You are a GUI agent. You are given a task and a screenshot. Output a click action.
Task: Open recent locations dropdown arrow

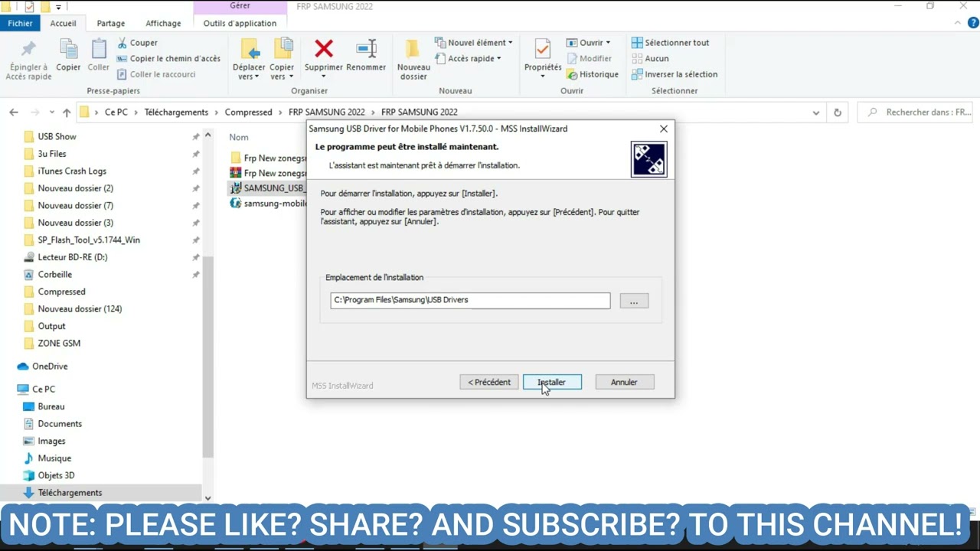51,112
